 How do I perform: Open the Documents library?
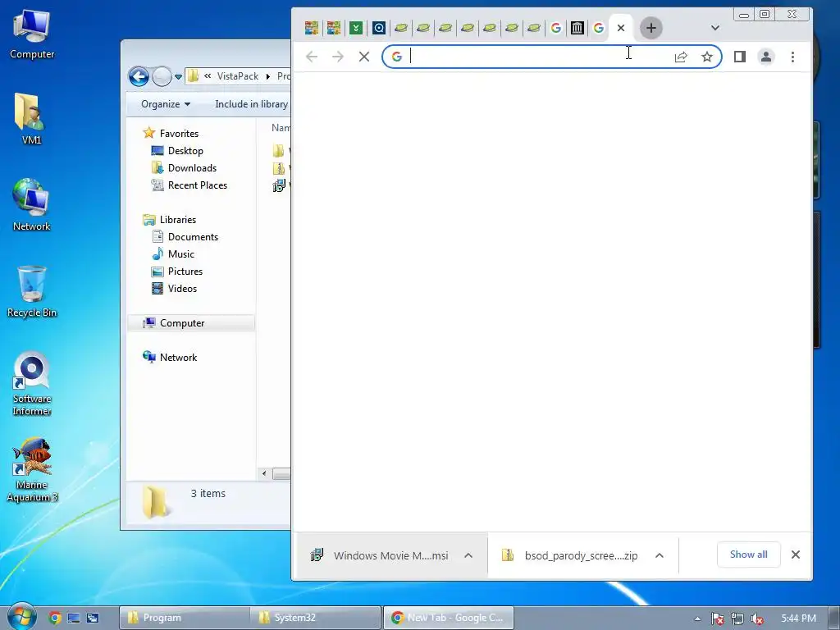[x=193, y=237]
